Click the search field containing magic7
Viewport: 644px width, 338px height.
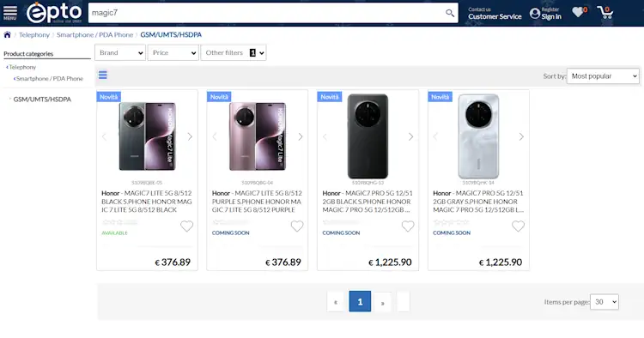tap(267, 13)
